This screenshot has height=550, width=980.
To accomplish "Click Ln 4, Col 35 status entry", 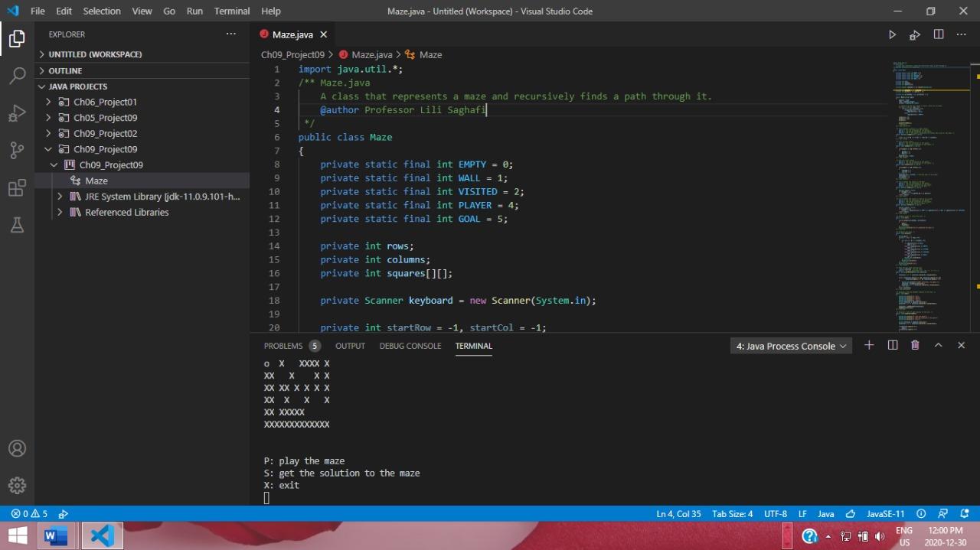I will pyautogui.click(x=678, y=514).
